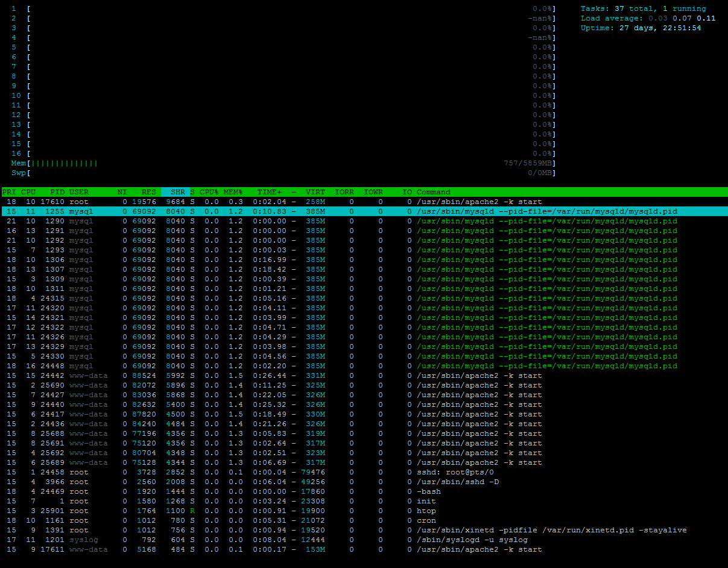Select the mysqld row with PID 24315
Image resolution: width=728 pixels, height=568 pixels.
[x=364, y=298]
